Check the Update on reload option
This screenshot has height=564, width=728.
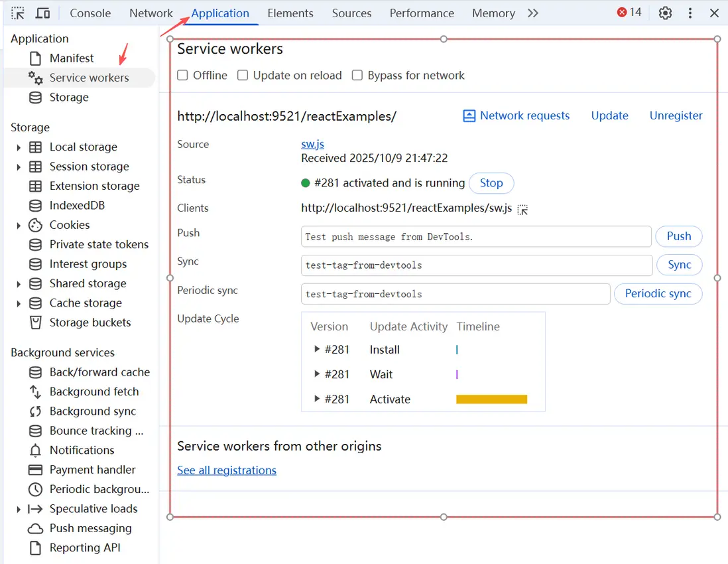click(x=243, y=76)
